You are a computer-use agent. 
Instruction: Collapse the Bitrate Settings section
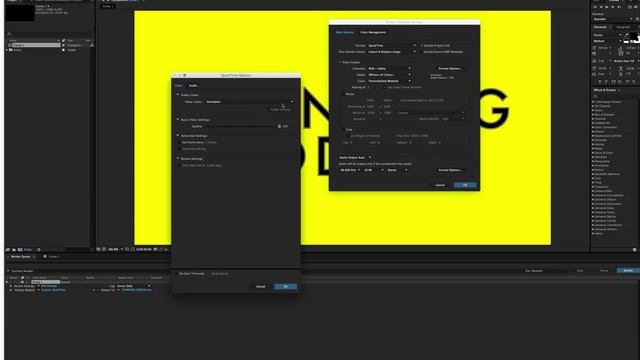pyautogui.click(x=178, y=158)
